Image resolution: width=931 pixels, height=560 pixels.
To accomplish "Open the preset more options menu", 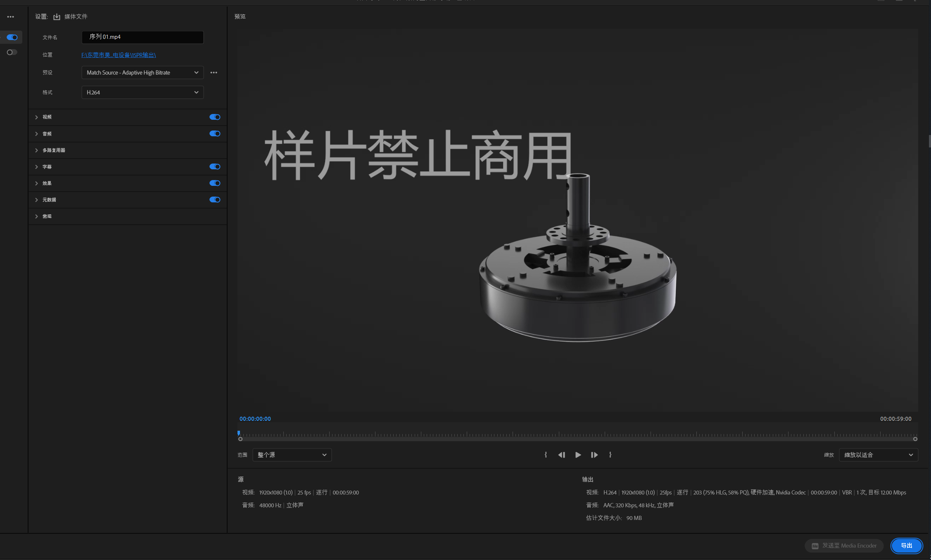I will [214, 73].
